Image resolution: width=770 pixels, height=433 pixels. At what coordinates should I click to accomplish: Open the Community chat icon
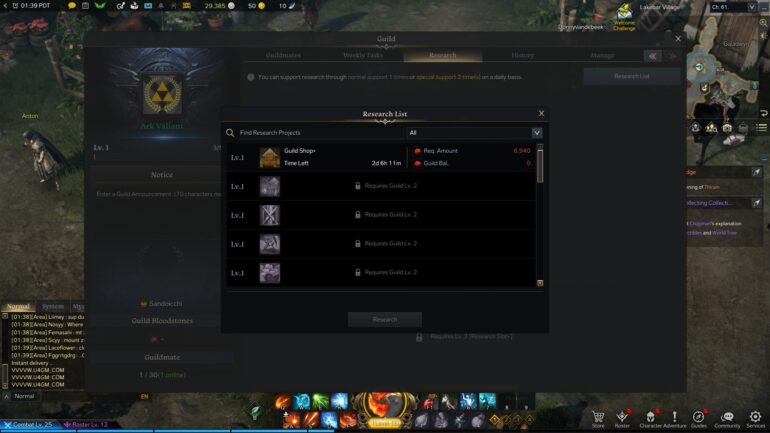tap(727, 417)
